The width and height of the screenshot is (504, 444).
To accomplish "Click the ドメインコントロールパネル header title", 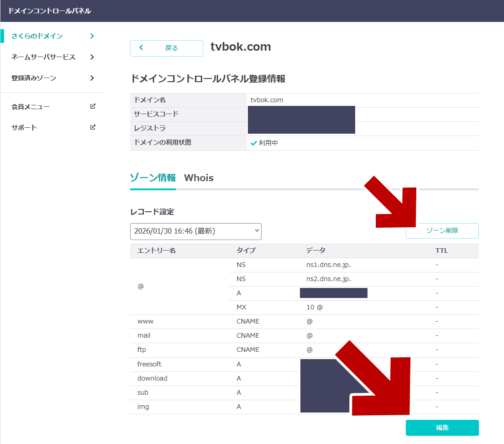I will (49, 11).
